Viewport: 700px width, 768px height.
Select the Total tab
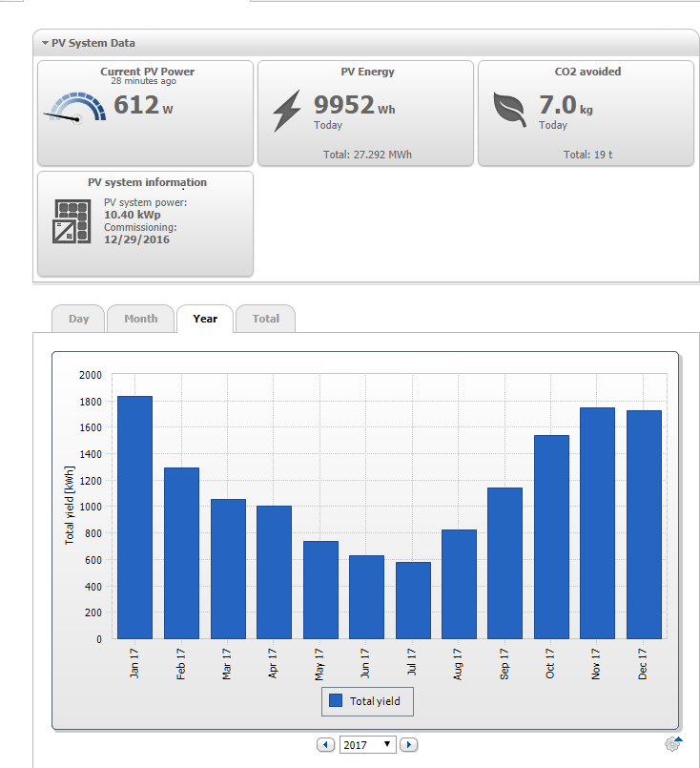[x=265, y=319]
